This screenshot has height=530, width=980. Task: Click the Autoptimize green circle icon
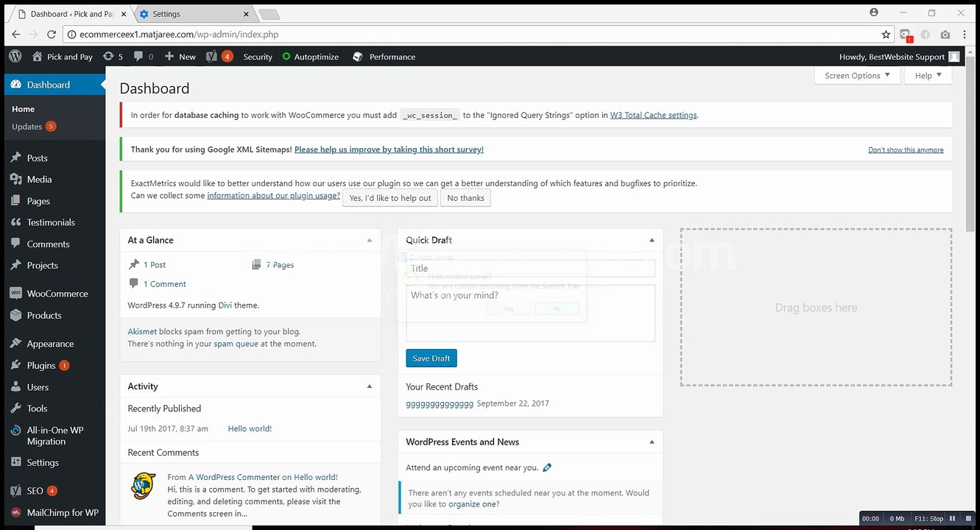(x=286, y=57)
